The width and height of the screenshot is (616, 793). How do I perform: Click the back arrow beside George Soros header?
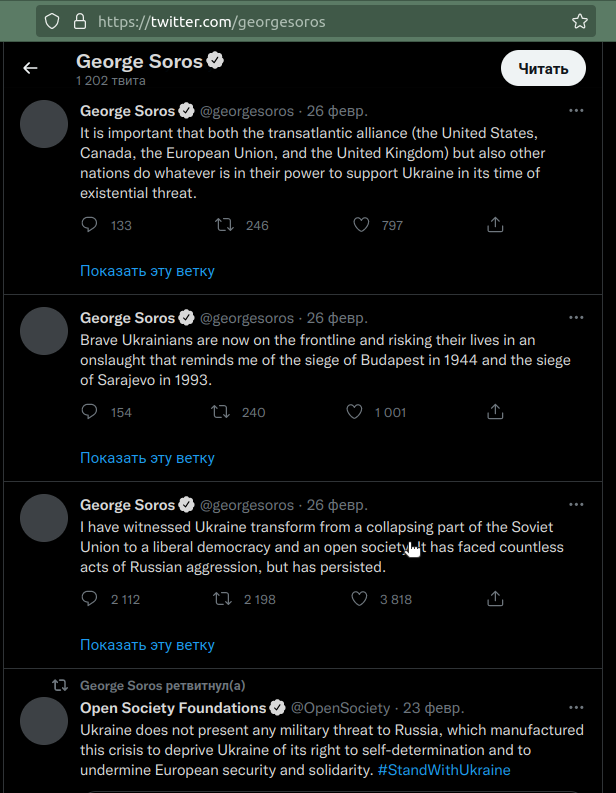point(30,68)
